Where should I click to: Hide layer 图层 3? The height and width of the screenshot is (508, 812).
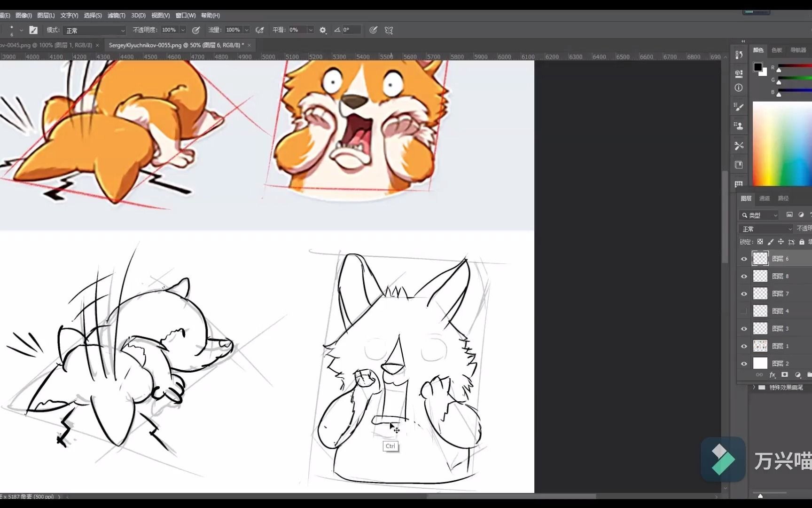[744, 328]
